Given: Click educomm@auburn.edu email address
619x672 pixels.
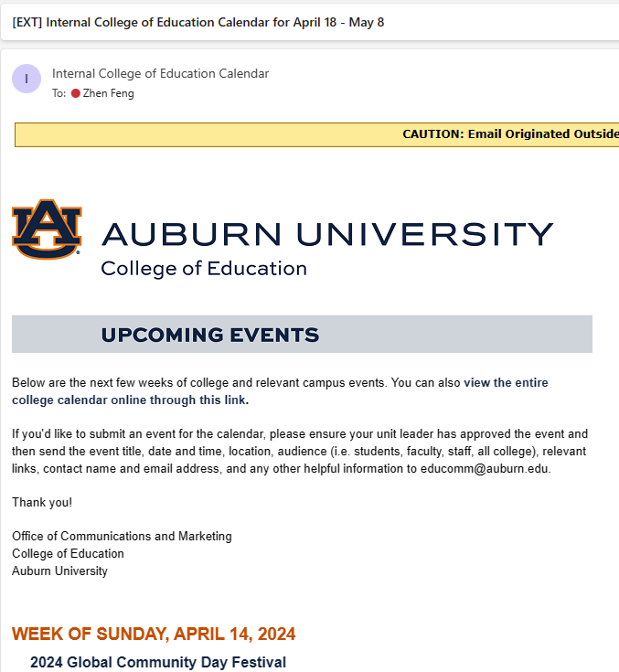Looking at the screenshot, I should 485,469.
